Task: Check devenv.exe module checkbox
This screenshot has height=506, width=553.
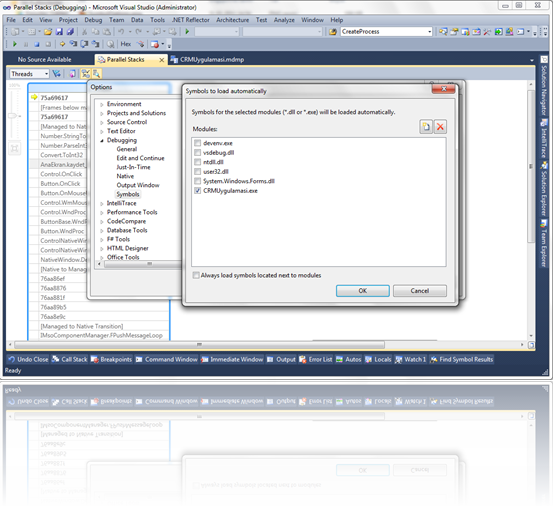Action: [x=198, y=143]
